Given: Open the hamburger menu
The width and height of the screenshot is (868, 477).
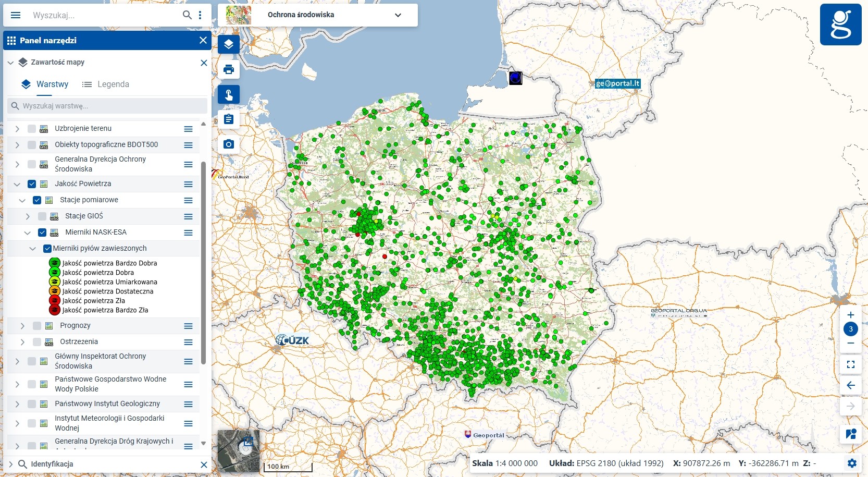Looking at the screenshot, I should pos(16,15).
